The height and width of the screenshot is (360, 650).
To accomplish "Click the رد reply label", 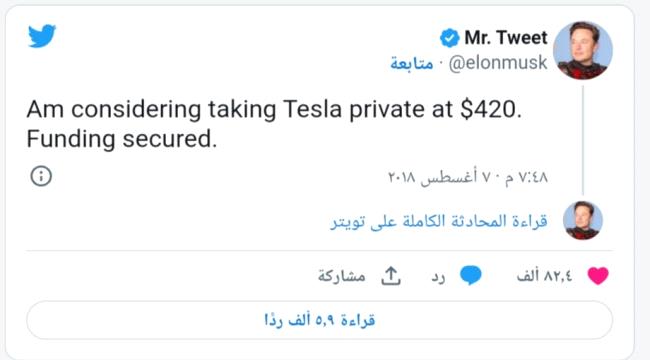I will (x=438, y=277).
